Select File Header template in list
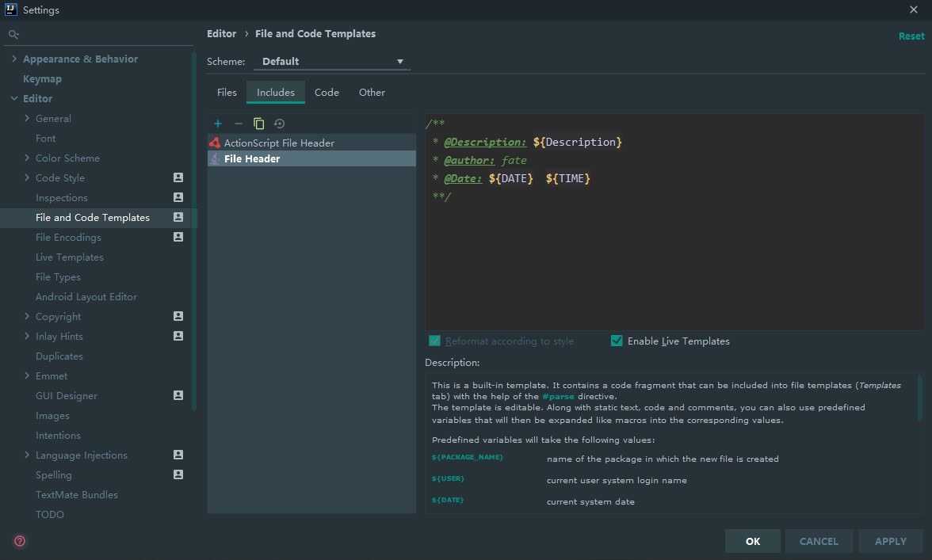The height and width of the screenshot is (560, 932). point(311,158)
